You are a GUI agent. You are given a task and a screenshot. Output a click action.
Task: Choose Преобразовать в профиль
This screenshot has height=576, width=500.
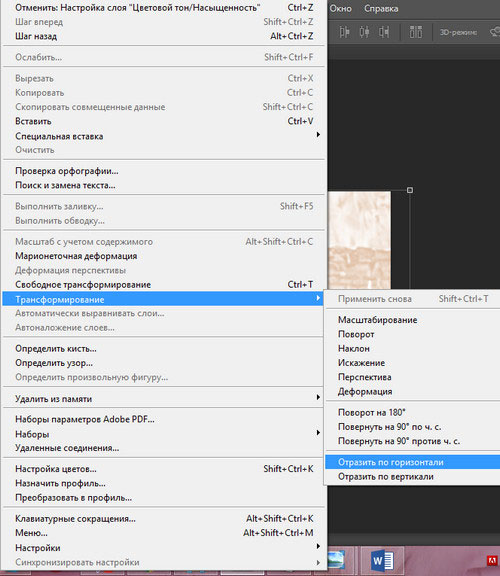tap(163, 498)
